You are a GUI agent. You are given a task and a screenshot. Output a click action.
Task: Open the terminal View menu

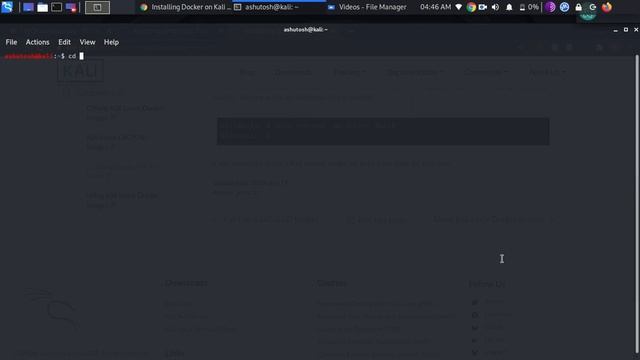coord(87,42)
